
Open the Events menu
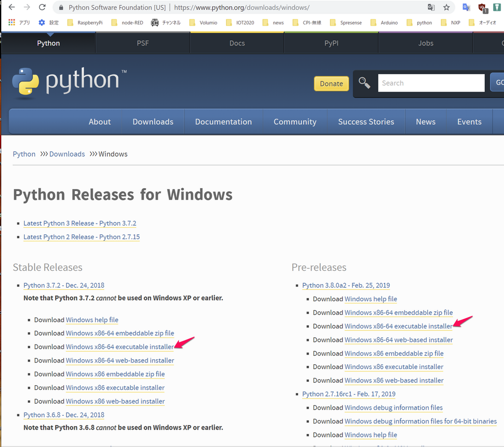coord(469,122)
